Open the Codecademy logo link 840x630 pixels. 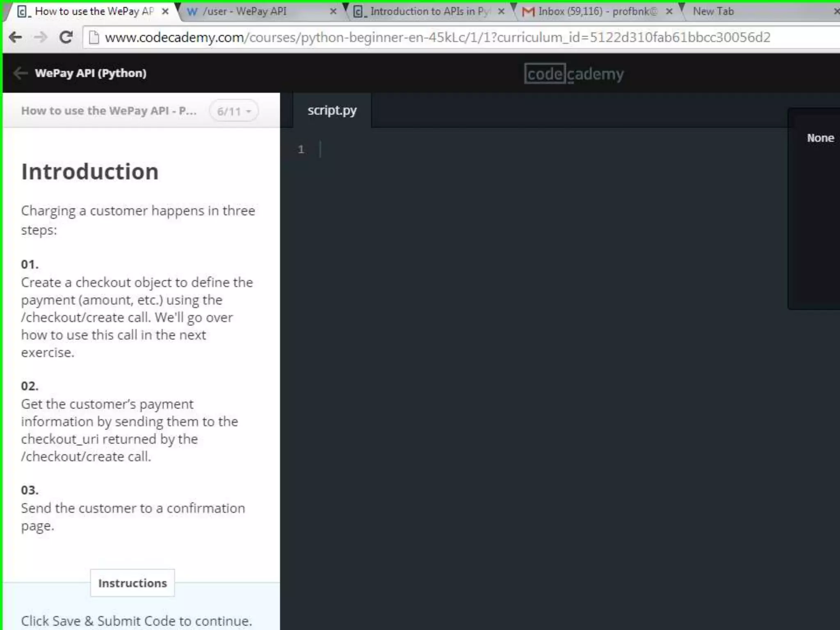[x=574, y=74]
